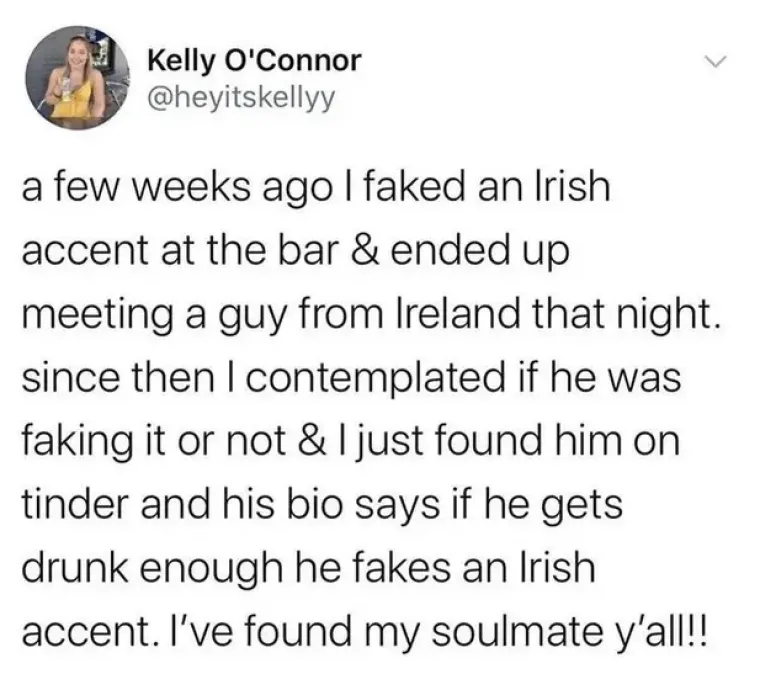Select the word 'contemplated' in the tweet
The width and height of the screenshot is (760, 674).
(x=376, y=380)
